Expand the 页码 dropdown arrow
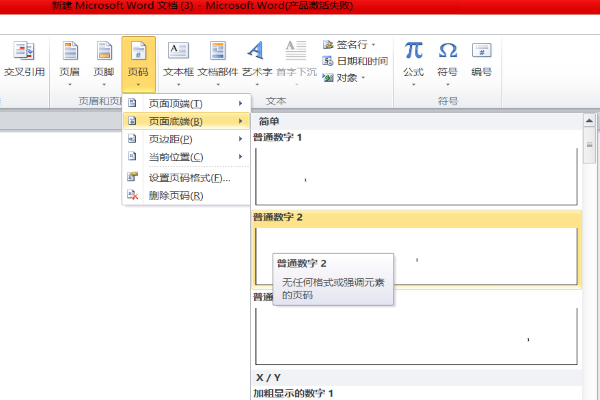Viewport: 600px width, 400px height. click(x=138, y=85)
